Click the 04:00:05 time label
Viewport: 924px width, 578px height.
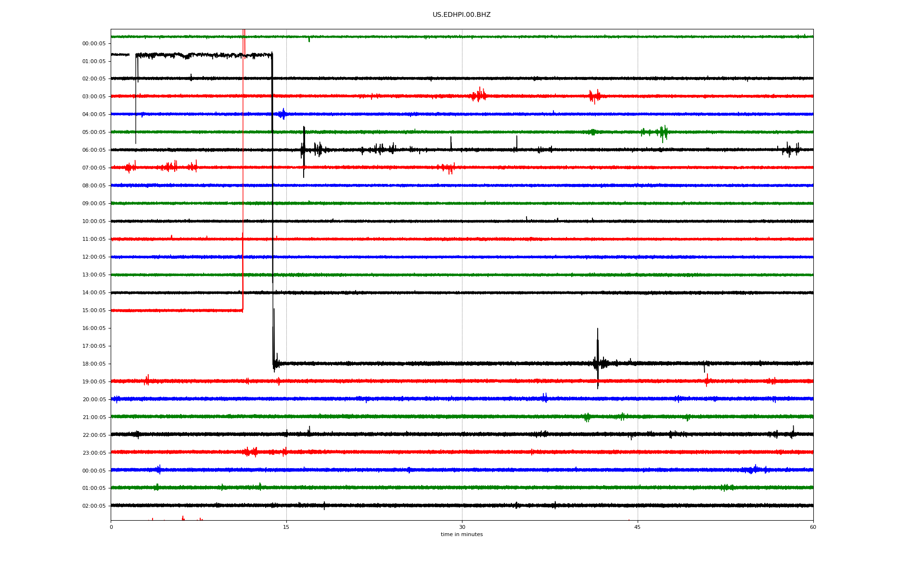(x=94, y=115)
